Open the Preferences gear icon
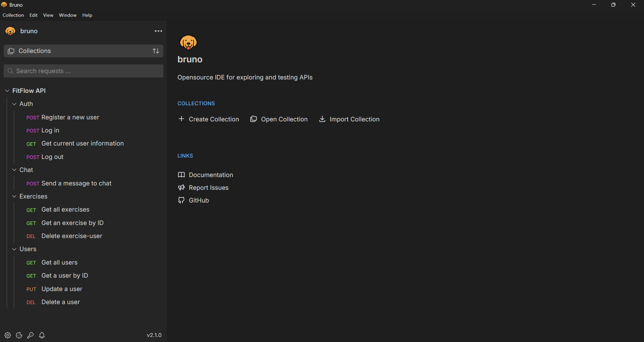Viewport: 644px width, 342px height. coord(8,335)
